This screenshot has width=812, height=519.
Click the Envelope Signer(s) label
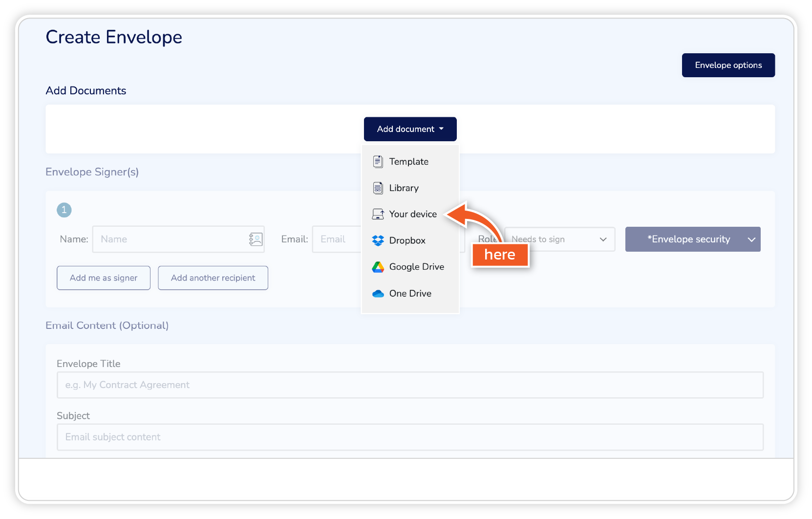[x=92, y=172]
